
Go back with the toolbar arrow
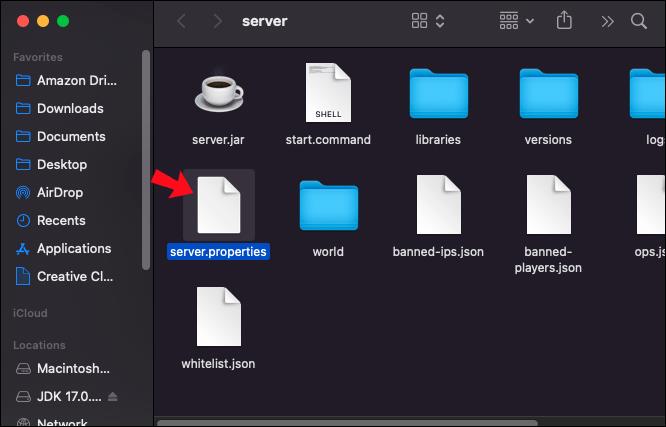point(181,21)
